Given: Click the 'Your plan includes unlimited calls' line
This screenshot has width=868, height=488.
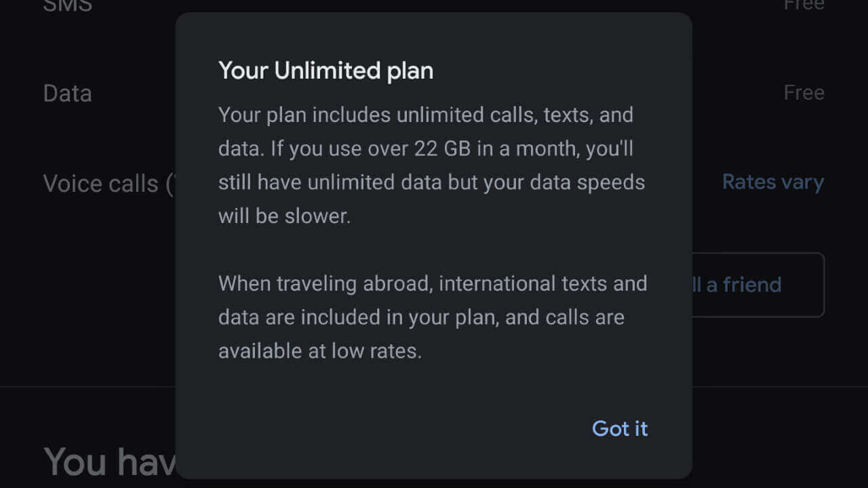Looking at the screenshot, I should tap(425, 115).
